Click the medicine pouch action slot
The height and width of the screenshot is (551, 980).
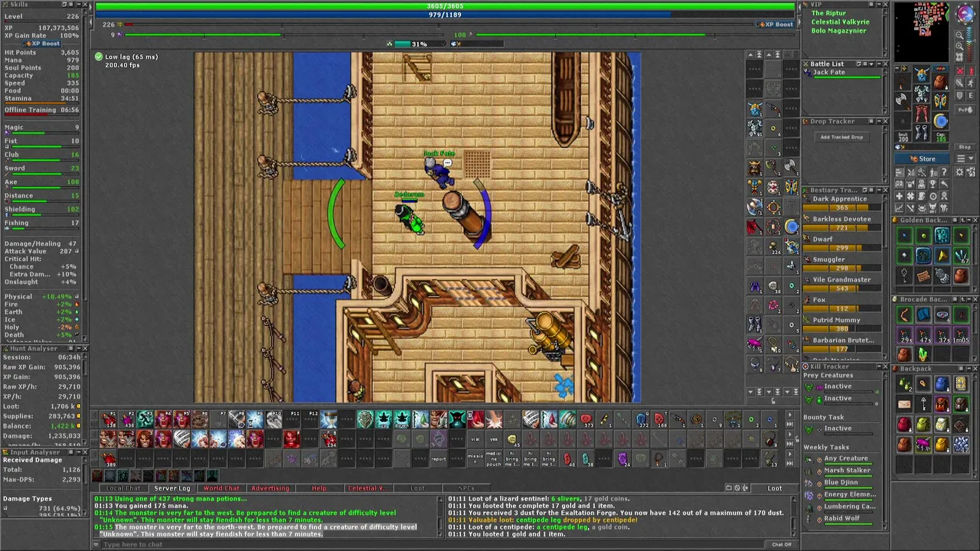[493, 459]
